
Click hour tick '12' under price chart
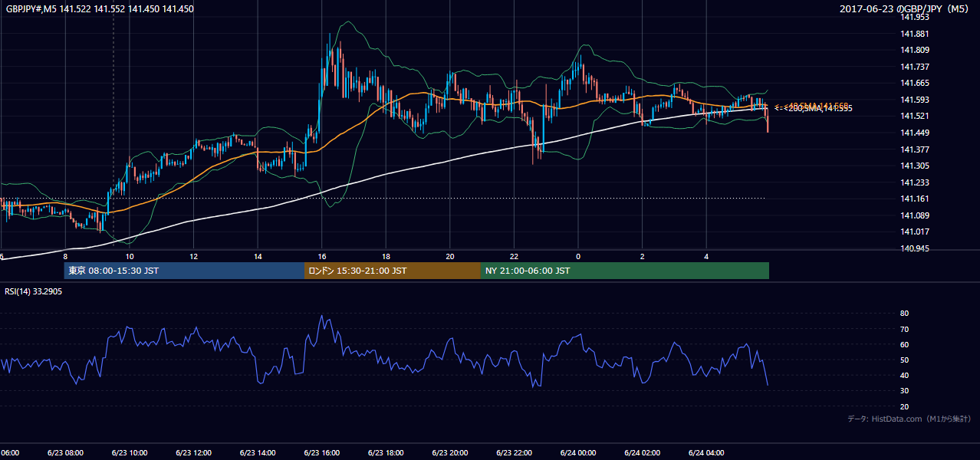(194, 256)
